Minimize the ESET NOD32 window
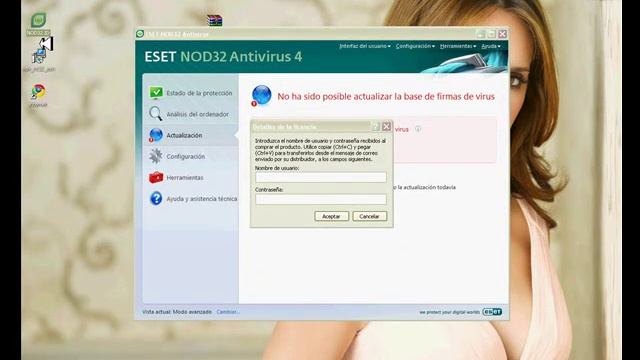 click(481, 34)
